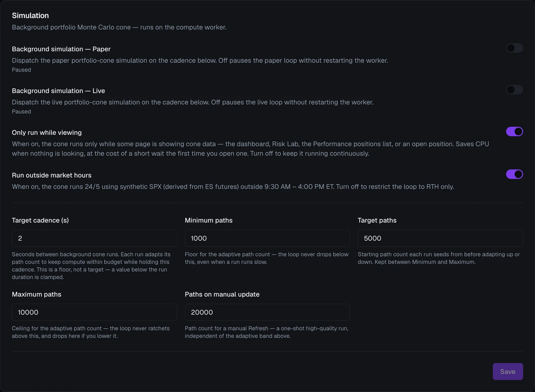Select the Target paths field showing 5000
This screenshot has height=392, width=535.
[440, 238]
